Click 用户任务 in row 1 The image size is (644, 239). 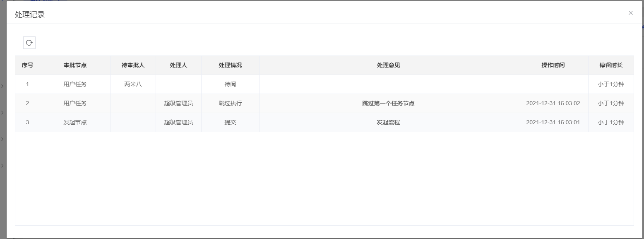click(x=75, y=84)
